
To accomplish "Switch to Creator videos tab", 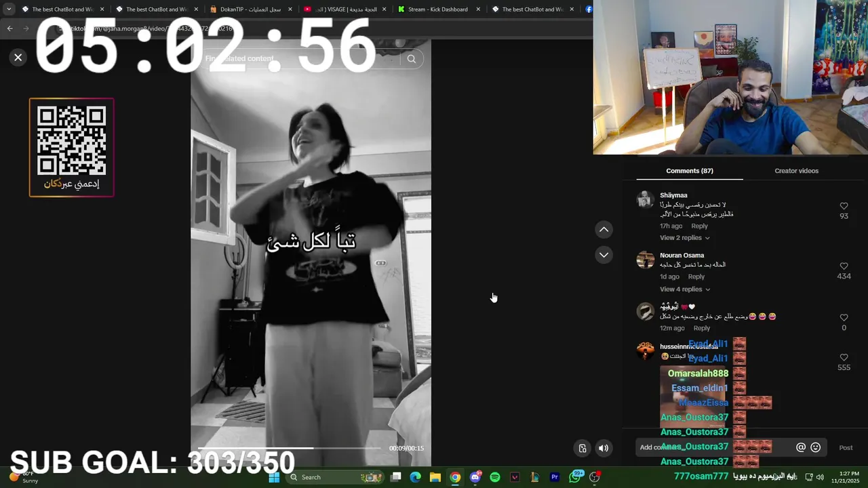I will coord(796,171).
